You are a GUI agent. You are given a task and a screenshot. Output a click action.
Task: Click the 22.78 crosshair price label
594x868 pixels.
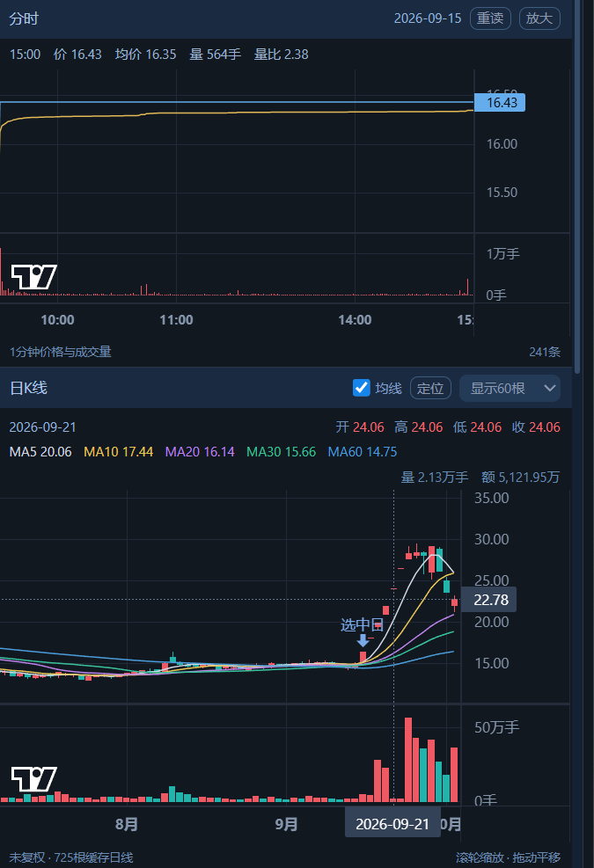(x=489, y=600)
